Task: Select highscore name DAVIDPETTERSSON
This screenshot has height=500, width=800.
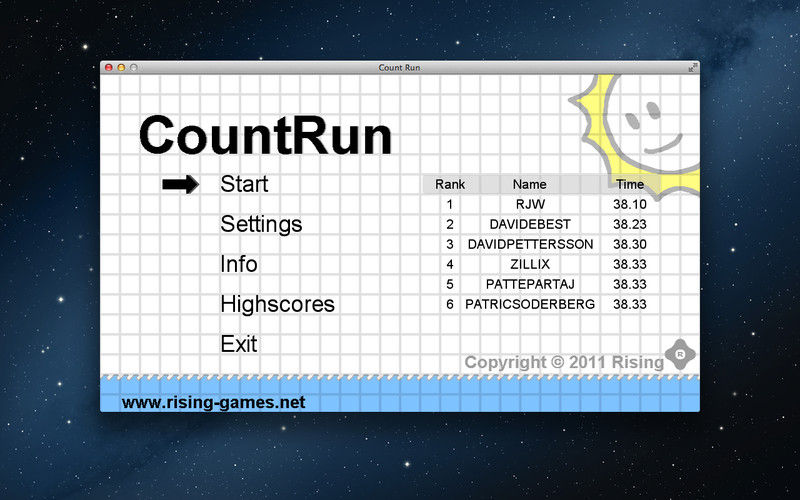Action: 530,244
